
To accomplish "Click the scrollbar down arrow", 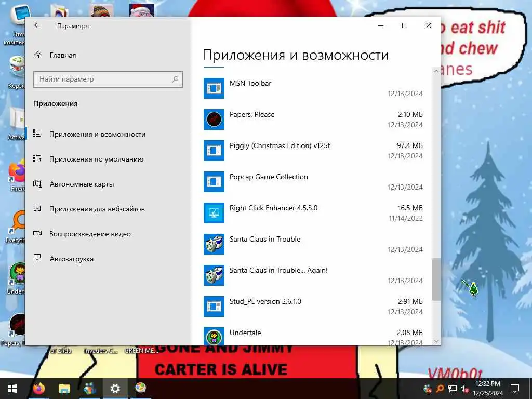I will pos(436,341).
